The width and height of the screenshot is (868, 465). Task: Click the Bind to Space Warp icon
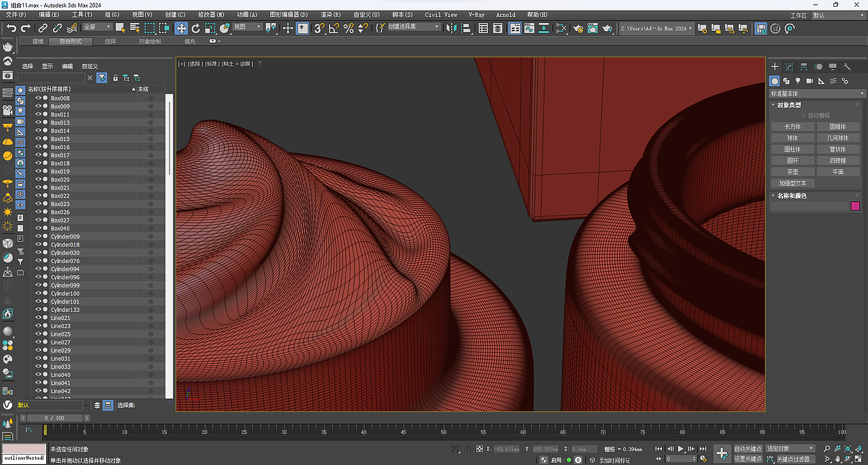pyautogui.click(x=72, y=28)
